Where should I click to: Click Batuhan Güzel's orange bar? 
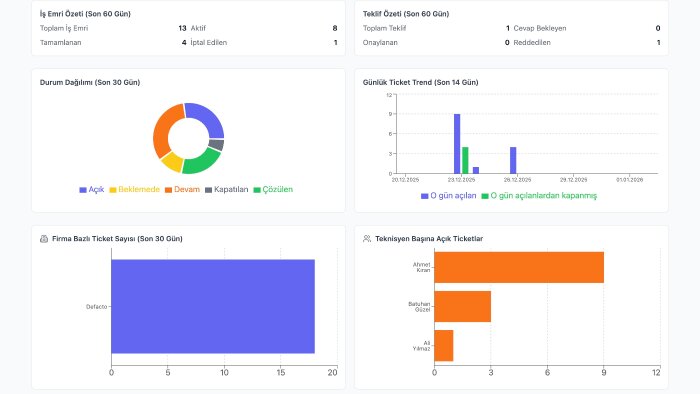[x=462, y=307]
